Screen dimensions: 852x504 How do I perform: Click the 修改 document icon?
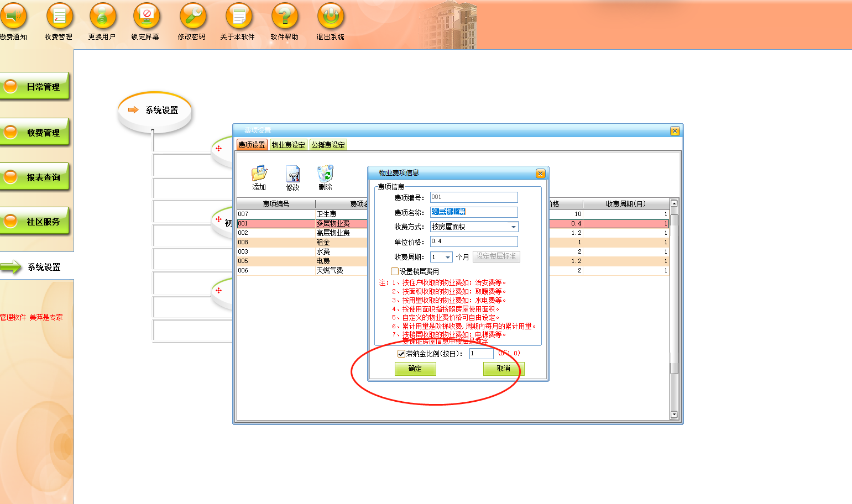click(293, 175)
